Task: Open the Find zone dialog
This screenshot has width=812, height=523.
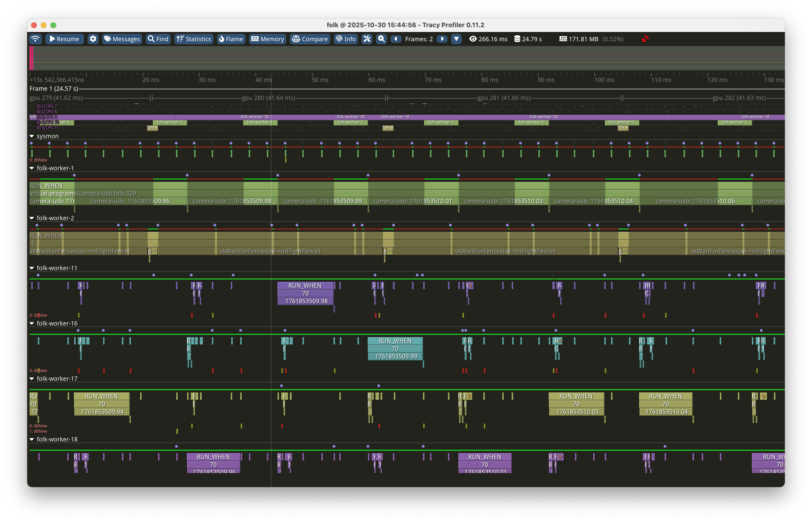Action: (x=158, y=39)
